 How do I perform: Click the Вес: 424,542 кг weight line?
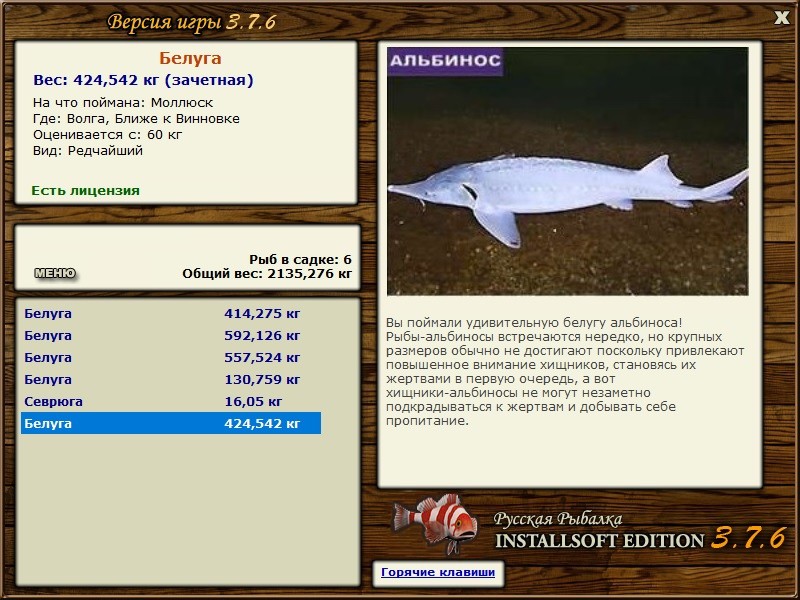tap(143, 80)
